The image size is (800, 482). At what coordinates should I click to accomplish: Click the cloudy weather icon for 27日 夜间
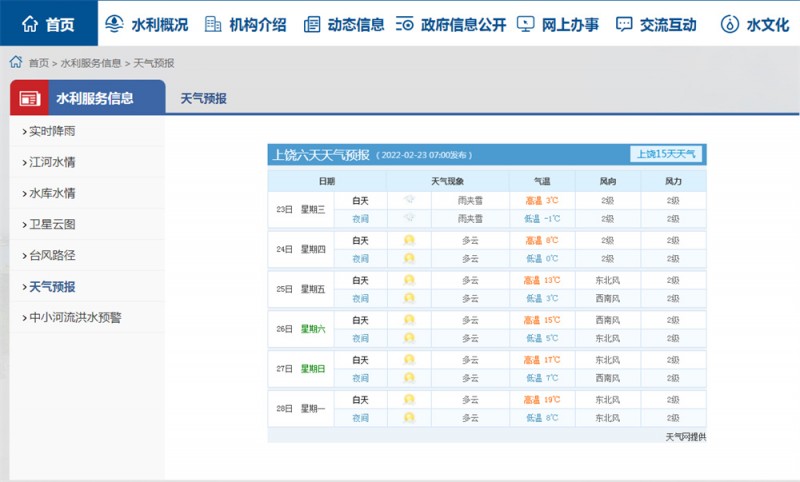point(409,378)
